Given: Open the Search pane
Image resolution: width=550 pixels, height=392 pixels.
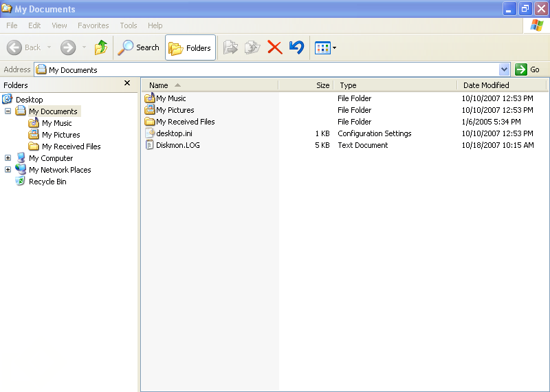Looking at the screenshot, I should tap(139, 47).
